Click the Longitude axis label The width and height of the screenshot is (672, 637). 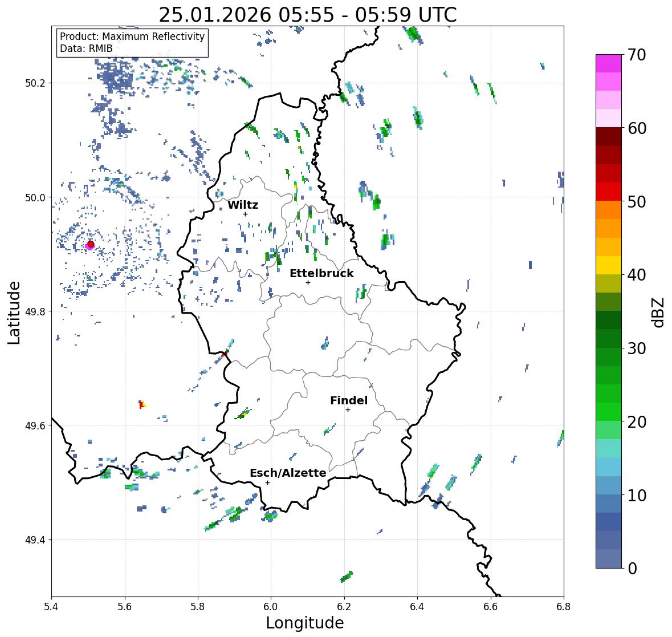pyautogui.click(x=305, y=623)
